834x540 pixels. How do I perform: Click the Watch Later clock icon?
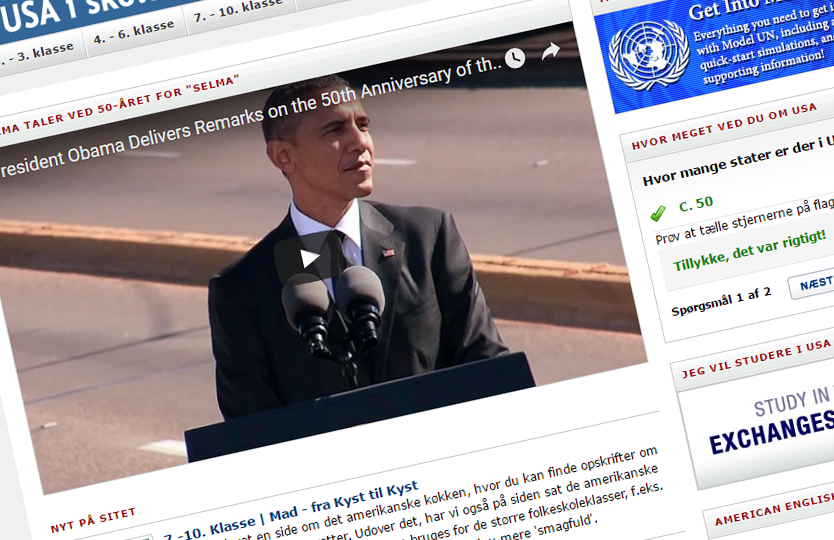[515, 58]
